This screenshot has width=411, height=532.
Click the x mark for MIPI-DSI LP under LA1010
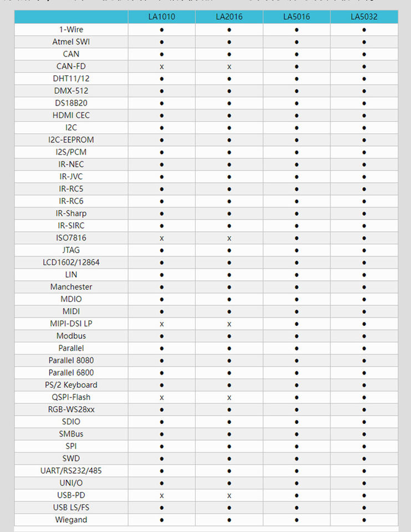162,324
